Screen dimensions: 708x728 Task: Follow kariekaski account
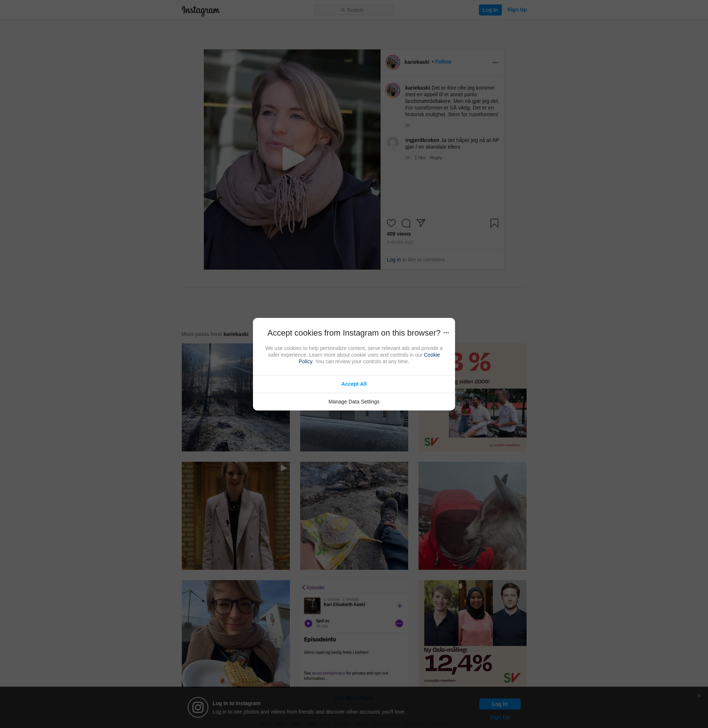click(443, 62)
